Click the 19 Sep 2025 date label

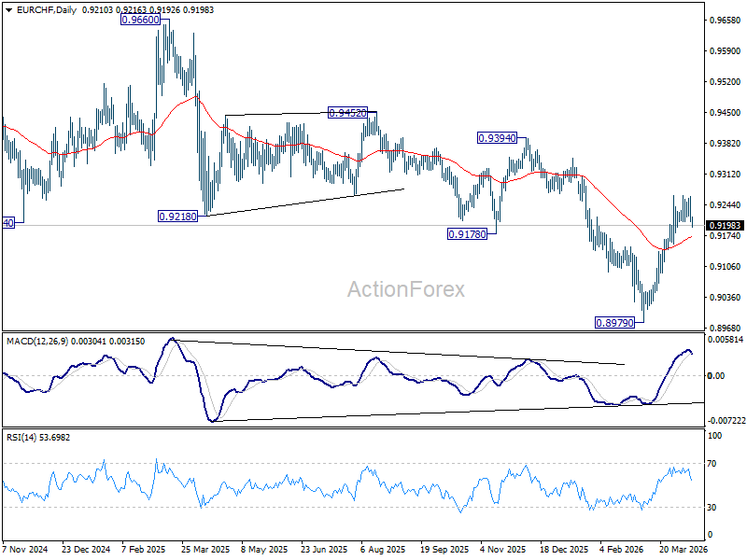444,550
